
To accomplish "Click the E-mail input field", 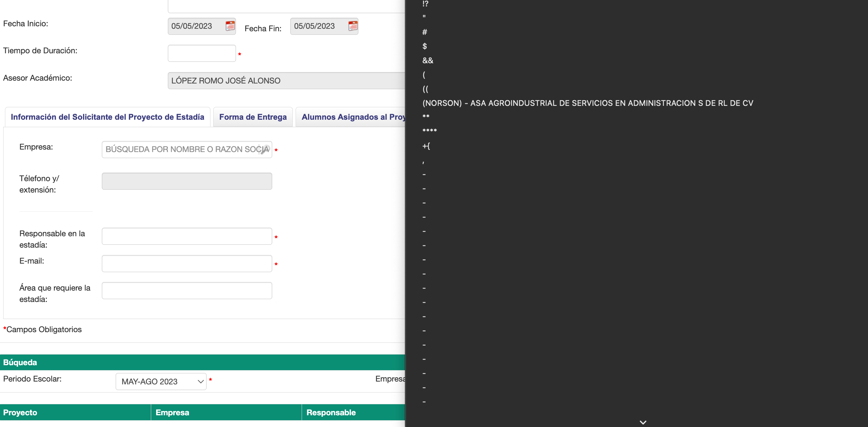I will point(187,264).
